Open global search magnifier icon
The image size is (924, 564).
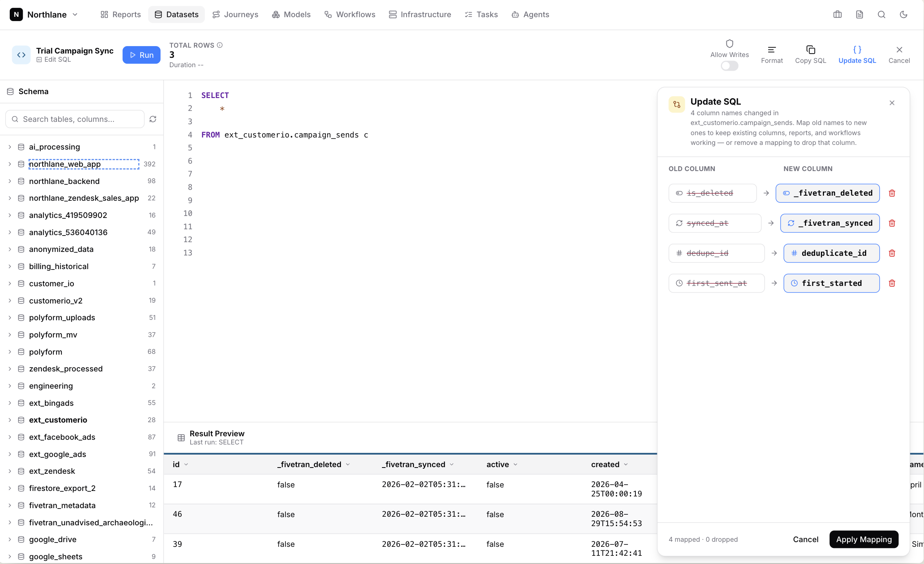point(881,14)
